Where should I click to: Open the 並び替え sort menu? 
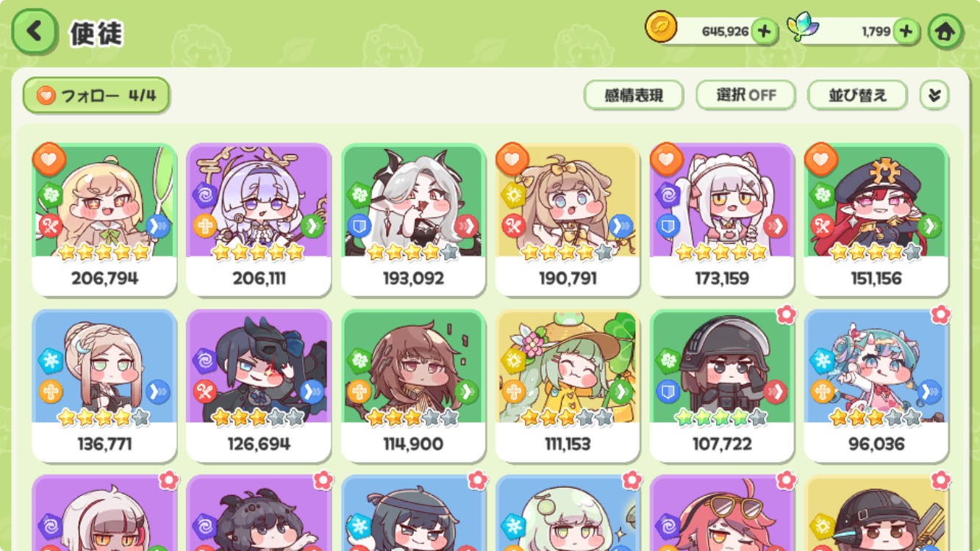tap(858, 96)
